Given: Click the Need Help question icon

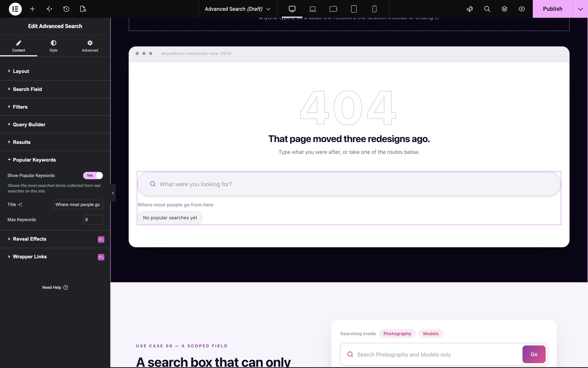Looking at the screenshot, I should pyautogui.click(x=66, y=287).
